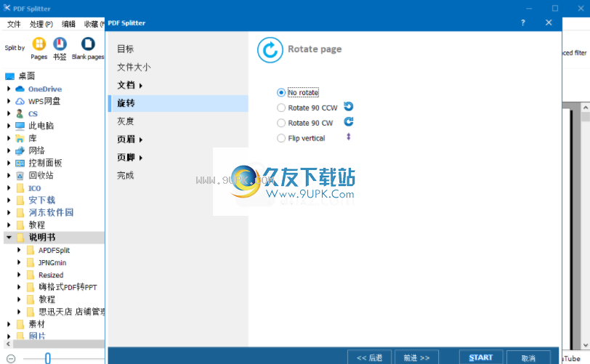Click the Split by 书签 bookmark icon
The image size is (590, 364).
point(60,44)
